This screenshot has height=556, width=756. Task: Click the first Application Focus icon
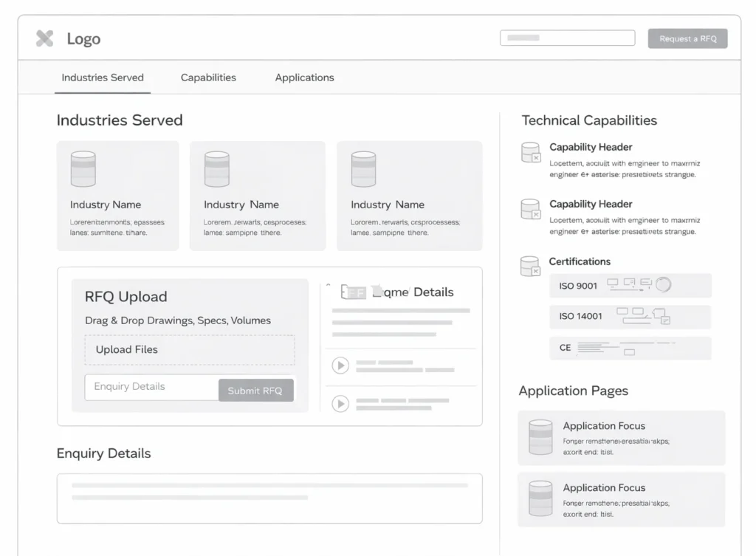(x=540, y=436)
